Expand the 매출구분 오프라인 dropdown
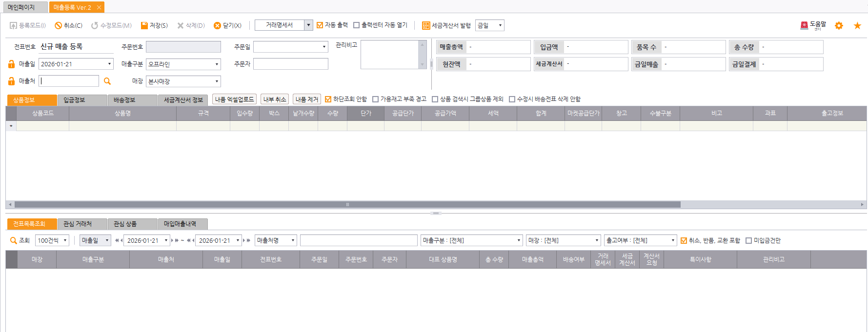Screen dimensions: 868x332 (x=217, y=64)
